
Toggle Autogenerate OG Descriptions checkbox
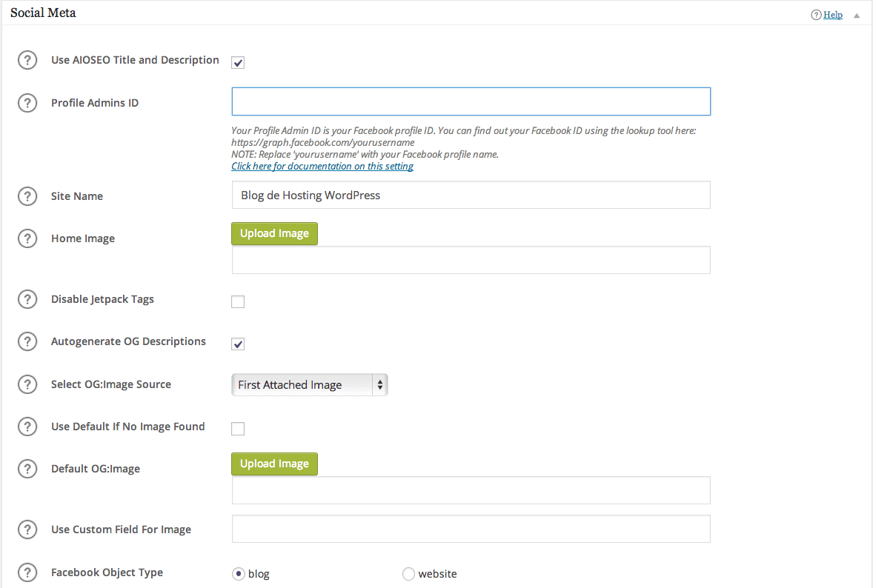(x=238, y=344)
